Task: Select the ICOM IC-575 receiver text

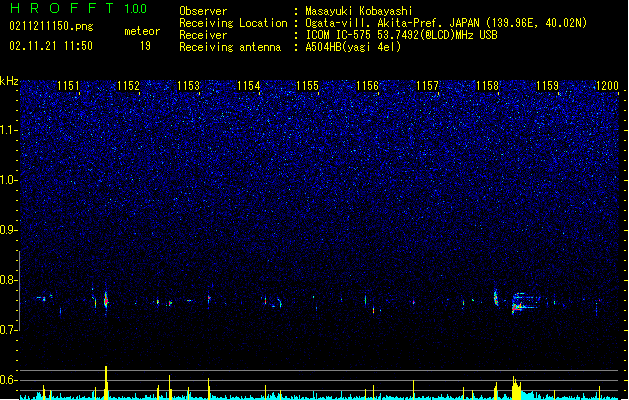Action: pyautogui.click(x=402, y=35)
